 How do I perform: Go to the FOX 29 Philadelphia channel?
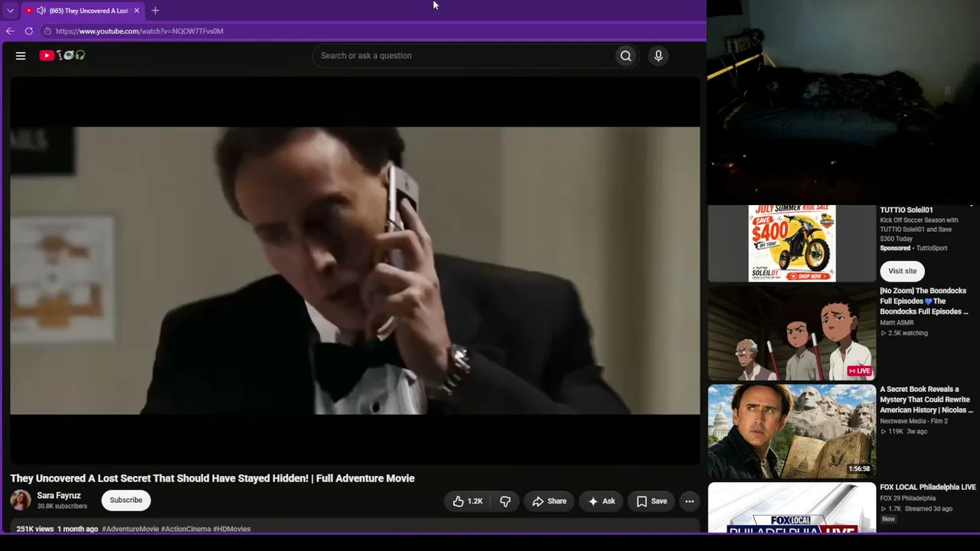907,498
